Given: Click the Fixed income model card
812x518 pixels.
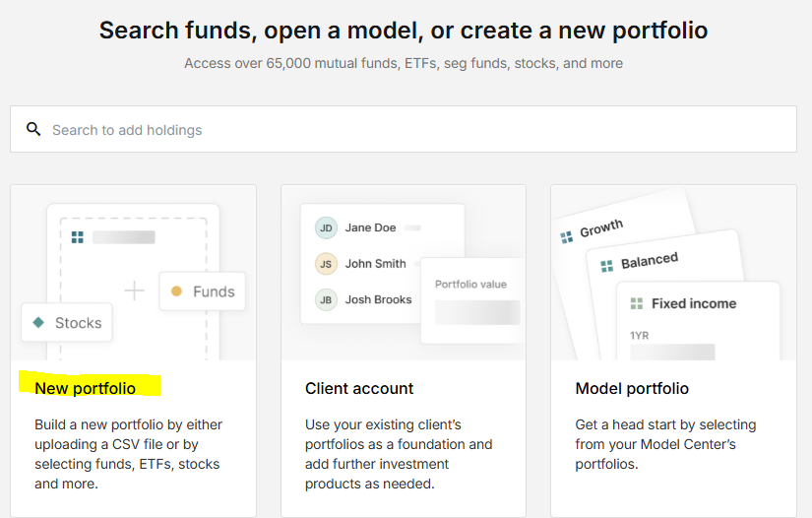Looking at the screenshot, I should pos(698,321).
